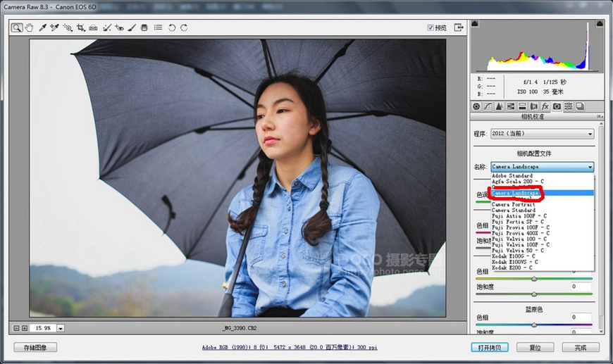Select the Zoom tool
Image resolution: width=613 pixels, height=364 pixels.
[16, 27]
